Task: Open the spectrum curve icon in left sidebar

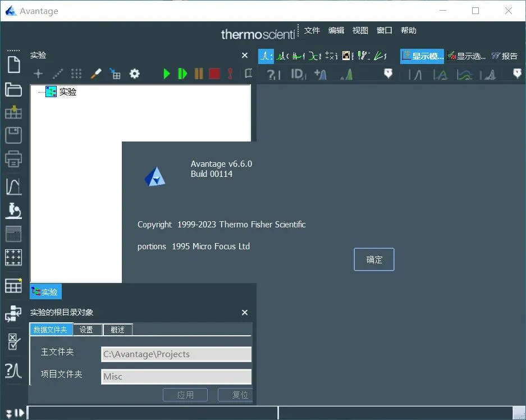Action: tap(14, 186)
